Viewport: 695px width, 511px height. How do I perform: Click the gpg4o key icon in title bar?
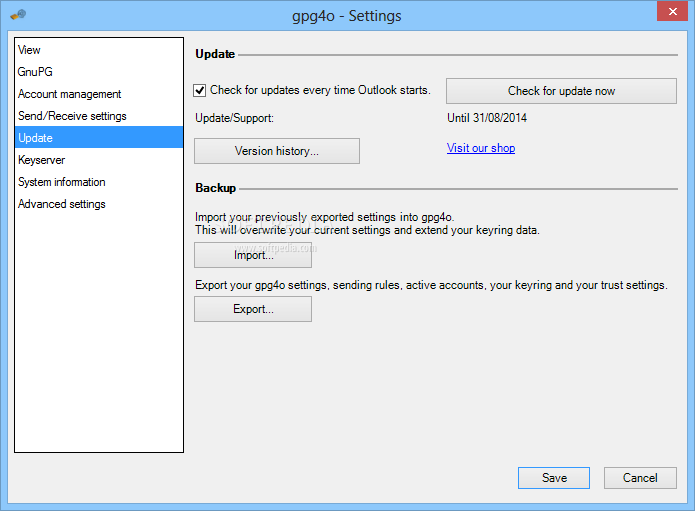[19, 15]
